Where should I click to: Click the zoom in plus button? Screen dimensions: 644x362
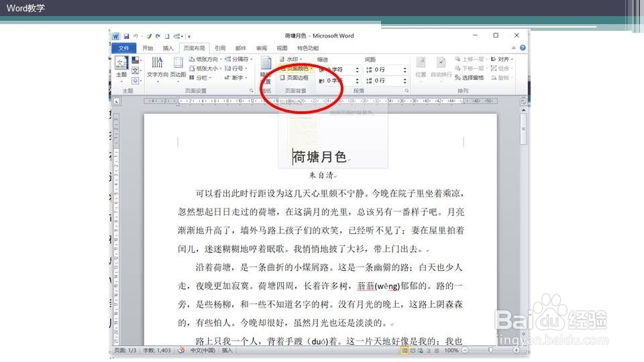(516, 350)
